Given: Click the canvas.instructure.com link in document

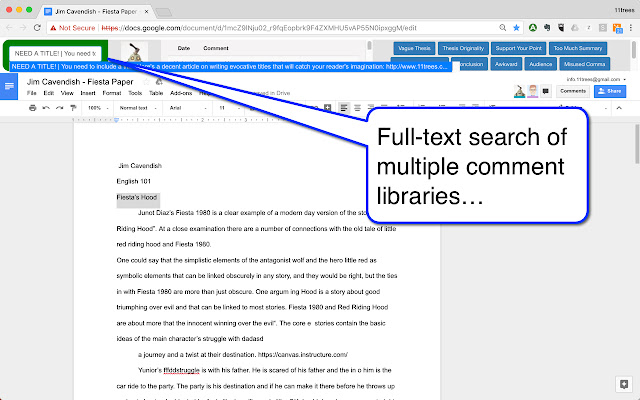Looking at the screenshot, I should (x=298, y=354).
